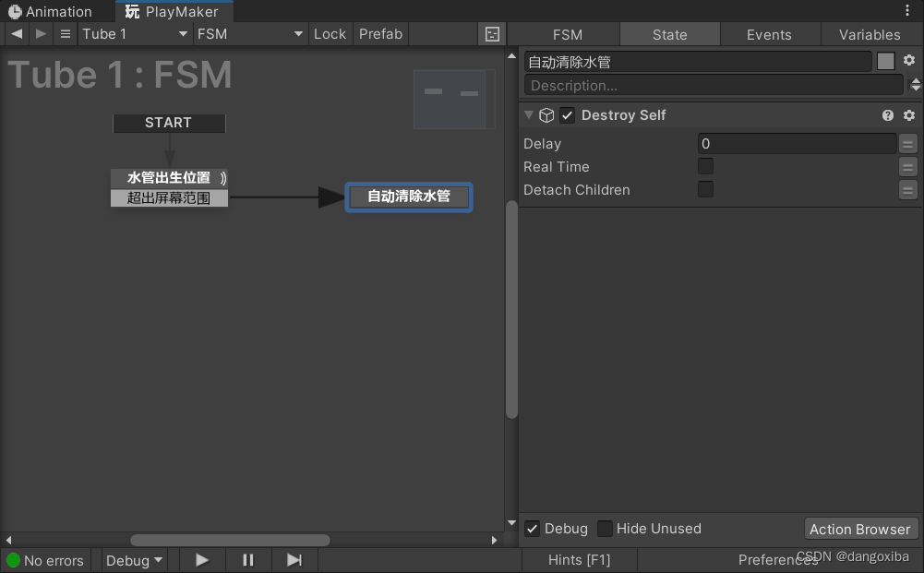
Task: Select the 水管出生位置 state node
Action: (169, 178)
